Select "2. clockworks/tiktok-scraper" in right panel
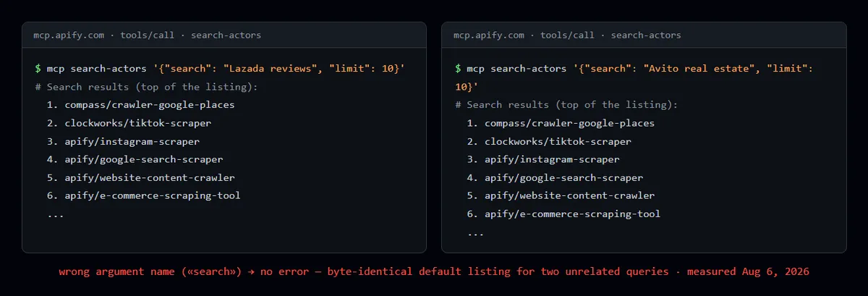Image resolution: width=868 pixels, height=296 pixels. coord(549,141)
